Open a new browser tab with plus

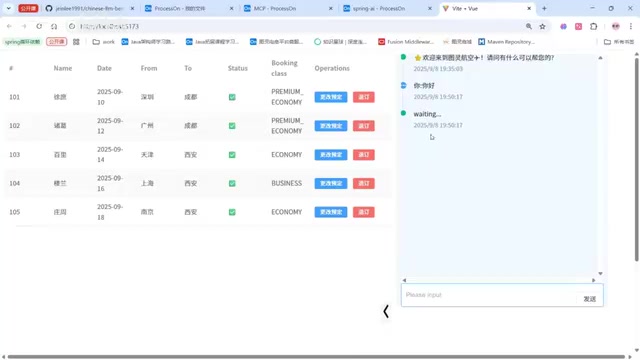point(544,8)
